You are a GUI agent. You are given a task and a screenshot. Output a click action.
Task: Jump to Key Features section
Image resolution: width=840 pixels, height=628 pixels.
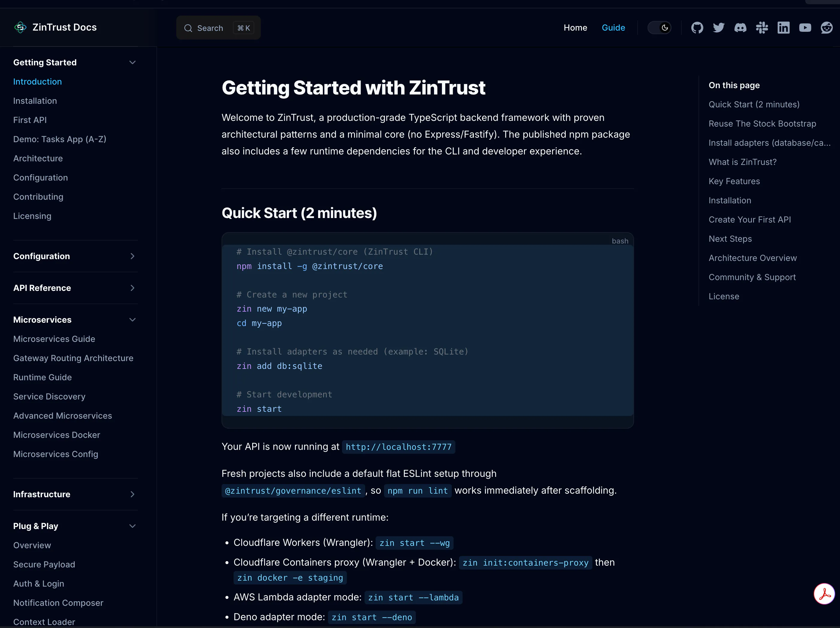[x=734, y=181]
